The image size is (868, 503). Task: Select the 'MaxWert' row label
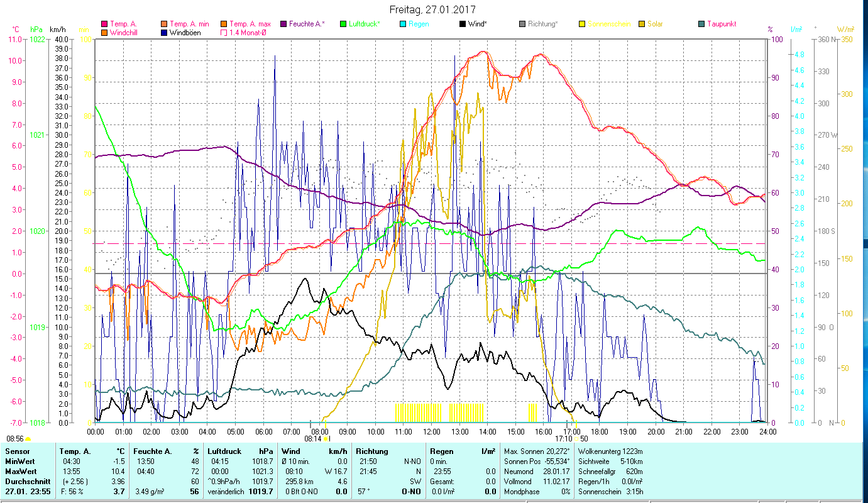coord(20,472)
